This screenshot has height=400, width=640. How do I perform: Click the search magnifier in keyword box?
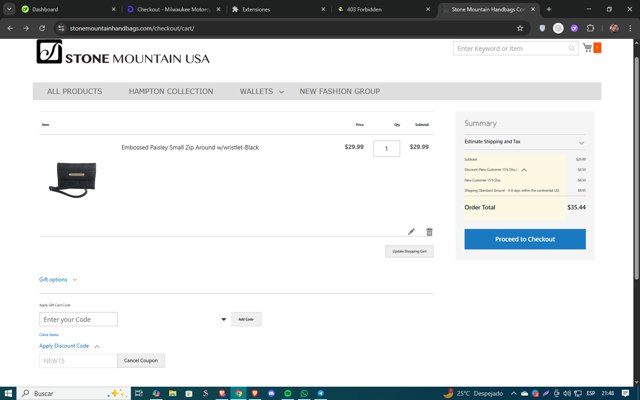[x=572, y=49]
